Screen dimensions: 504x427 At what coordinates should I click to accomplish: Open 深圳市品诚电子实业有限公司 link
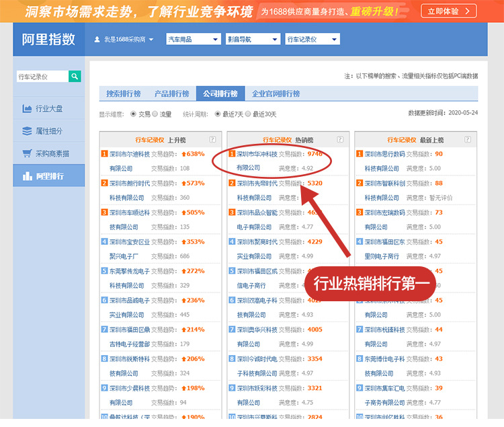(x=129, y=307)
